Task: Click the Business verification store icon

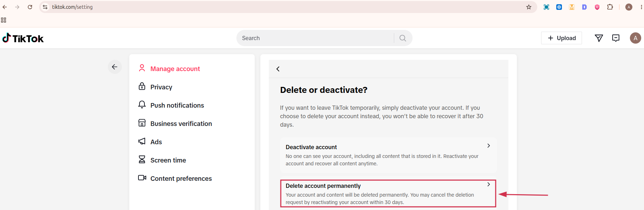Action: tap(142, 123)
